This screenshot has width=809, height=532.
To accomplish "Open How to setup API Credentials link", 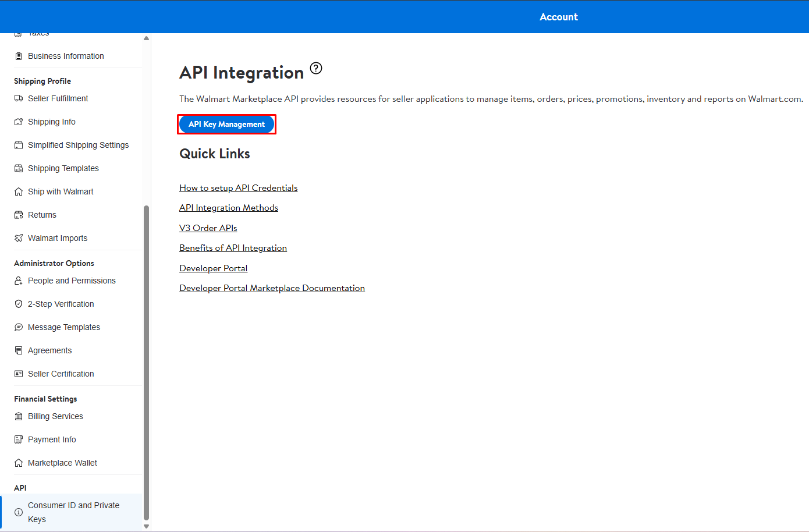I will point(238,188).
